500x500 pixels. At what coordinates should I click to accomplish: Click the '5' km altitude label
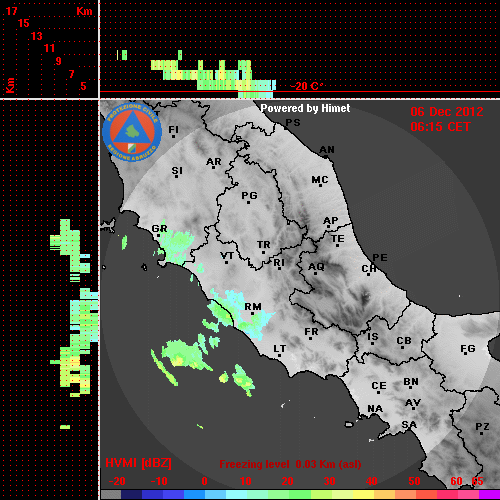pos(83,86)
